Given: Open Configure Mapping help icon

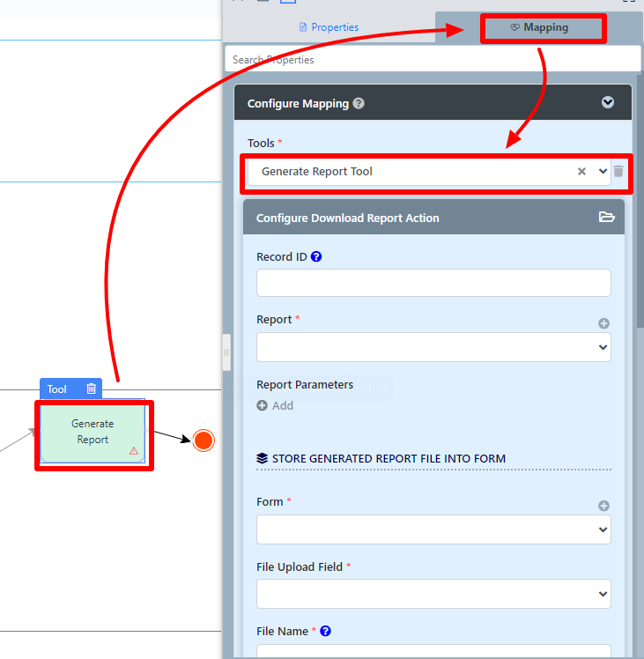Looking at the screenshot, I should pyautogui.click(x=359, y=103).
